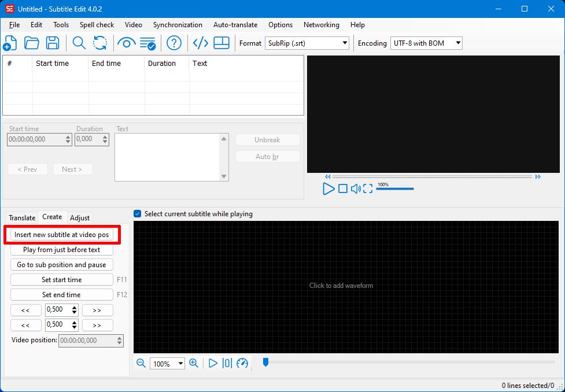Toggle fullscreen video button
Viewport: 565px width, 392px height.
(368, 188)
